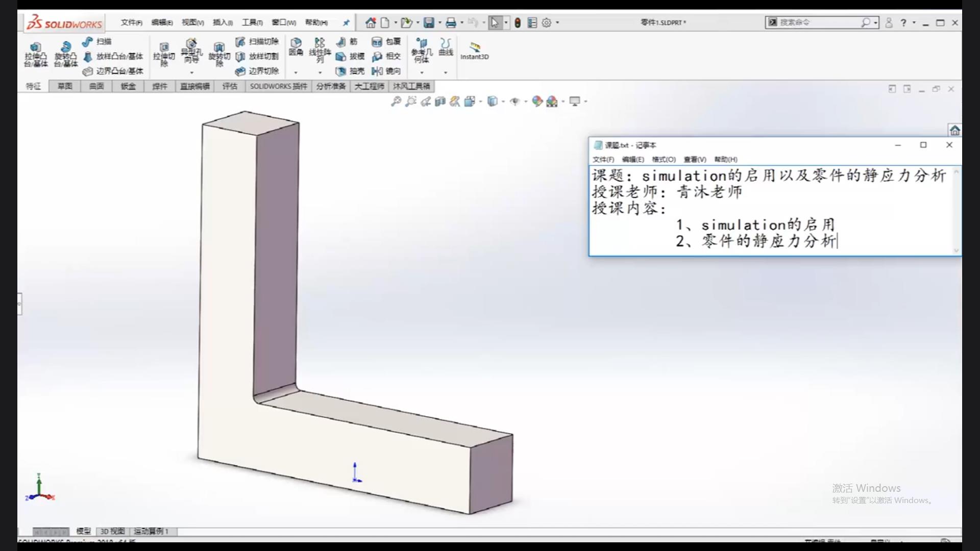Choose the Swept Boss (扫描) feature
Viewport: 980px width, 551px height.
tap(97, 41)
